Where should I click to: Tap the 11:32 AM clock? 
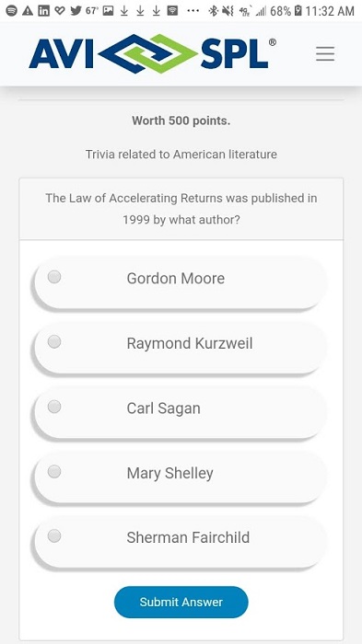click(330, 11)
